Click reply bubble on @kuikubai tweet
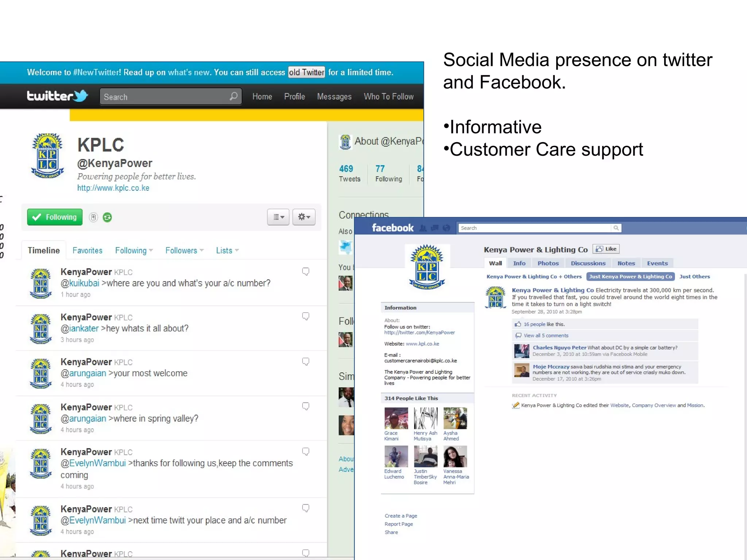The image size is (747, 560). coord(306,272)
